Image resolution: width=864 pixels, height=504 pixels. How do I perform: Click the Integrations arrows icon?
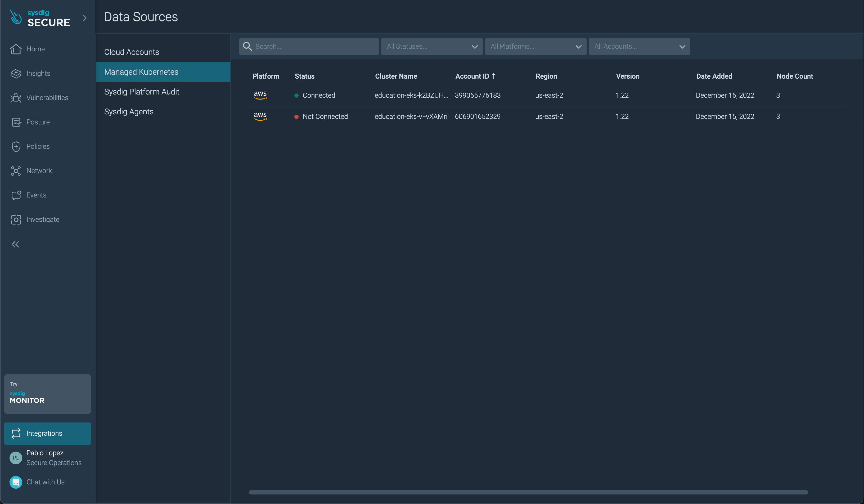16,433
